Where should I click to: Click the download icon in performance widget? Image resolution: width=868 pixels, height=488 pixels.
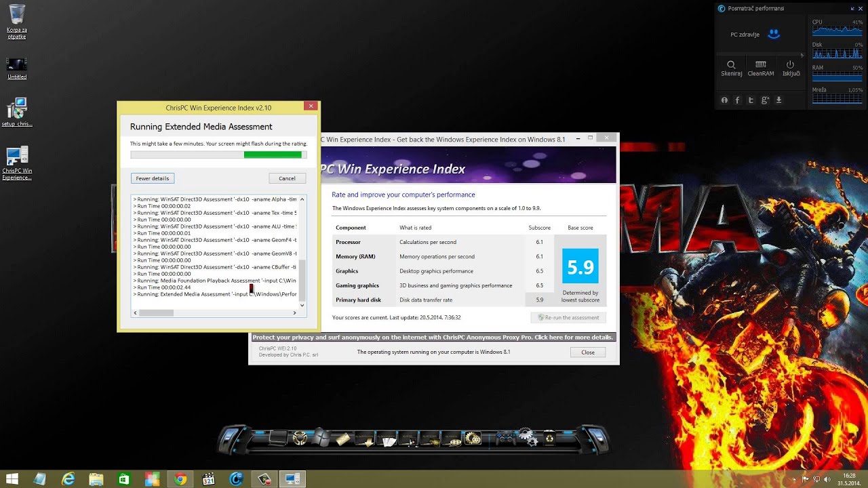(778, 100)
